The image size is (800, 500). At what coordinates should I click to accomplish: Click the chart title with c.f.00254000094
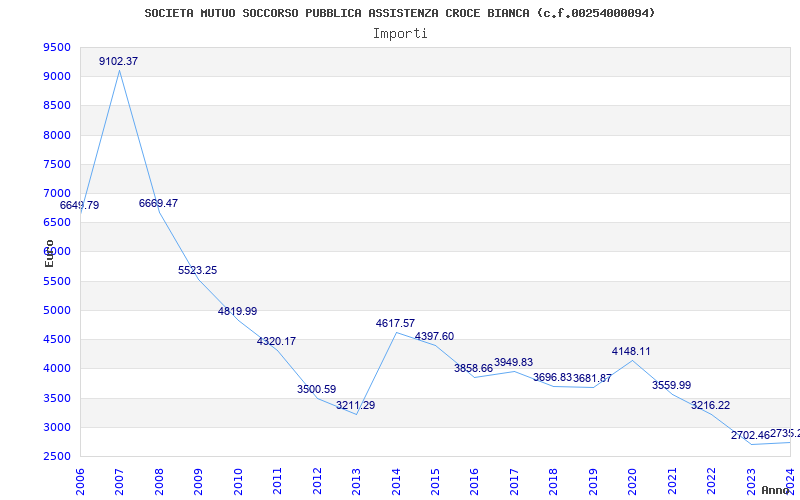pyautogui.click(x=400, y=13)
